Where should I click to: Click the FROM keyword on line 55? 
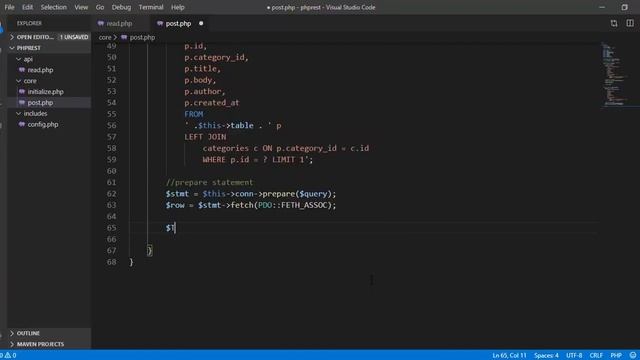193,114
